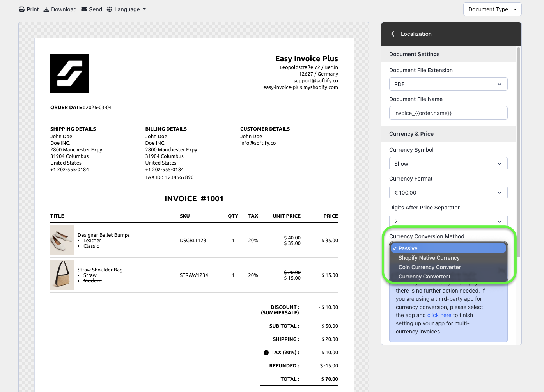Open the Currency Symbol dropdown
This screenshot has width=544, height=392.
click(448, 164)
